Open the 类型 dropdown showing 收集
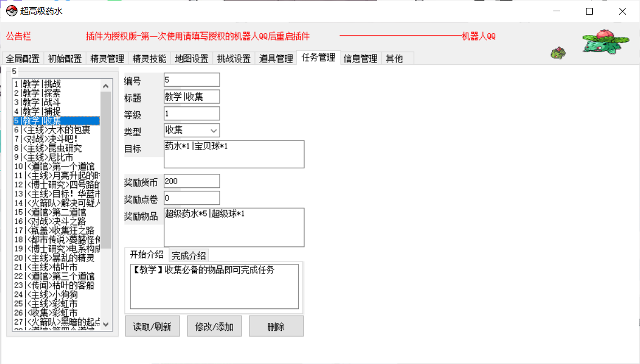The width and height of the screenshot is (640, 364). pos(191,131)
